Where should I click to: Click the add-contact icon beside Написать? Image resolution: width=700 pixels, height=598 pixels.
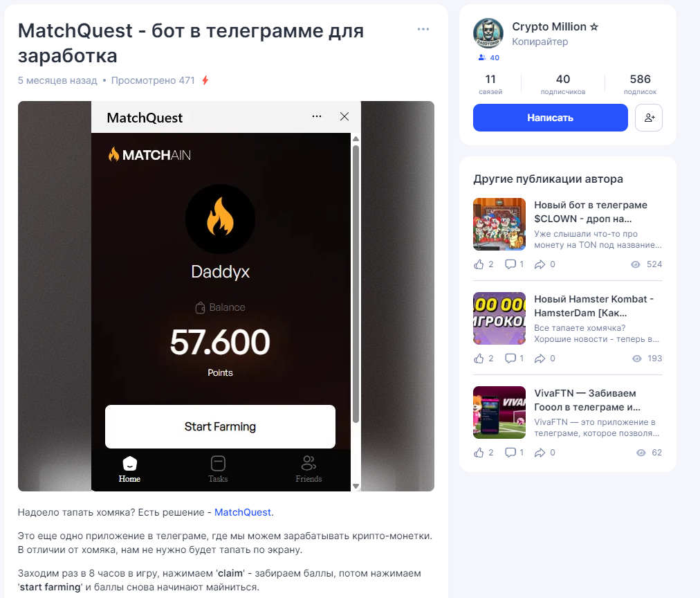pos(649,118)
